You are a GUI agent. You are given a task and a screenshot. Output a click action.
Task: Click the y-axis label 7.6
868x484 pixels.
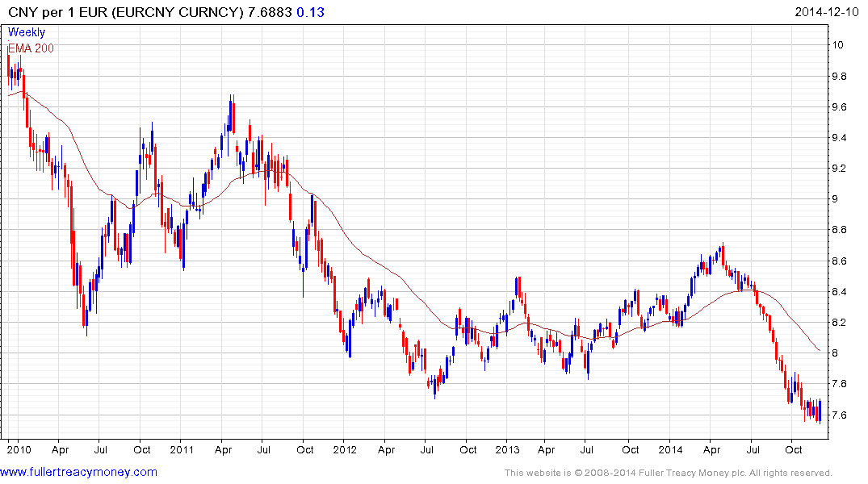click(x=839, y=415)
